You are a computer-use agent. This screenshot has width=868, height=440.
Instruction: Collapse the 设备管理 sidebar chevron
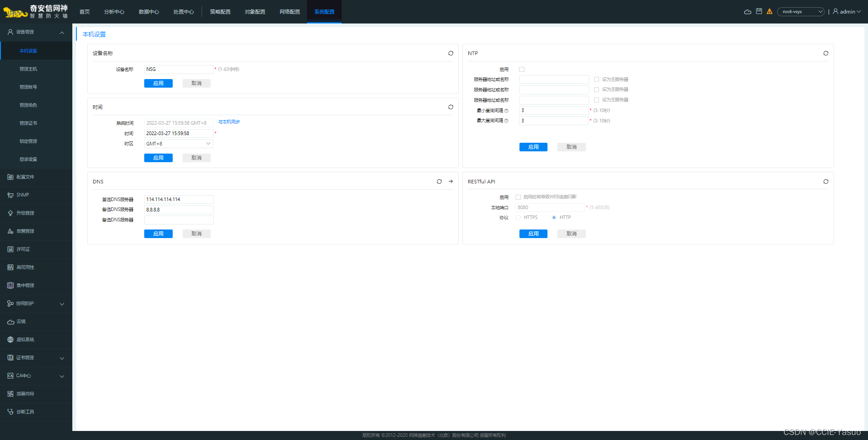62,33
